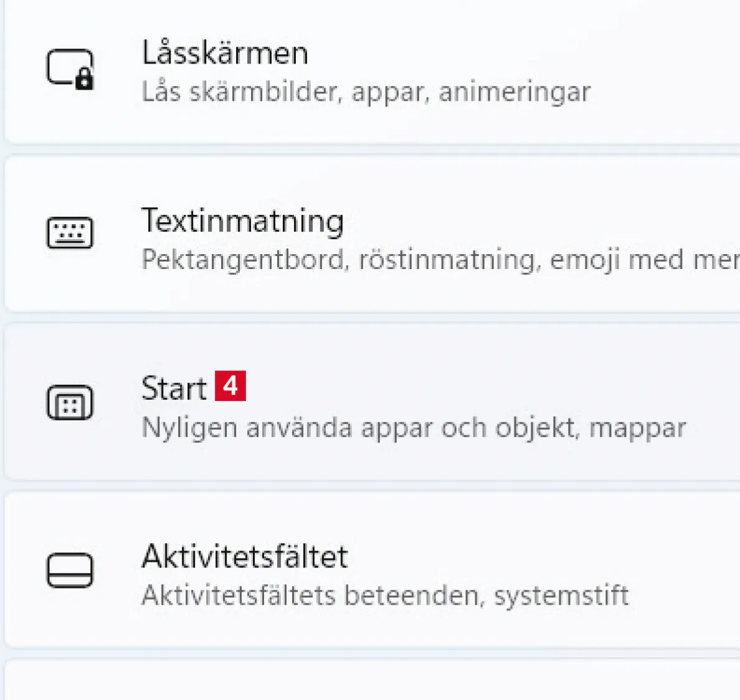Open the Aktivitetsfältet heading
Viewport: 740px width, 700px height.
click(x=244, y=556)
